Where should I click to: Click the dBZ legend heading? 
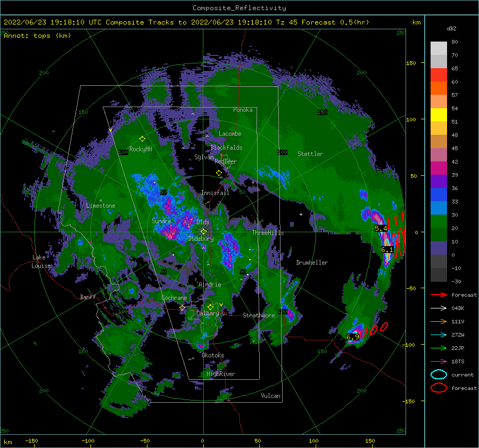[451, 28]
